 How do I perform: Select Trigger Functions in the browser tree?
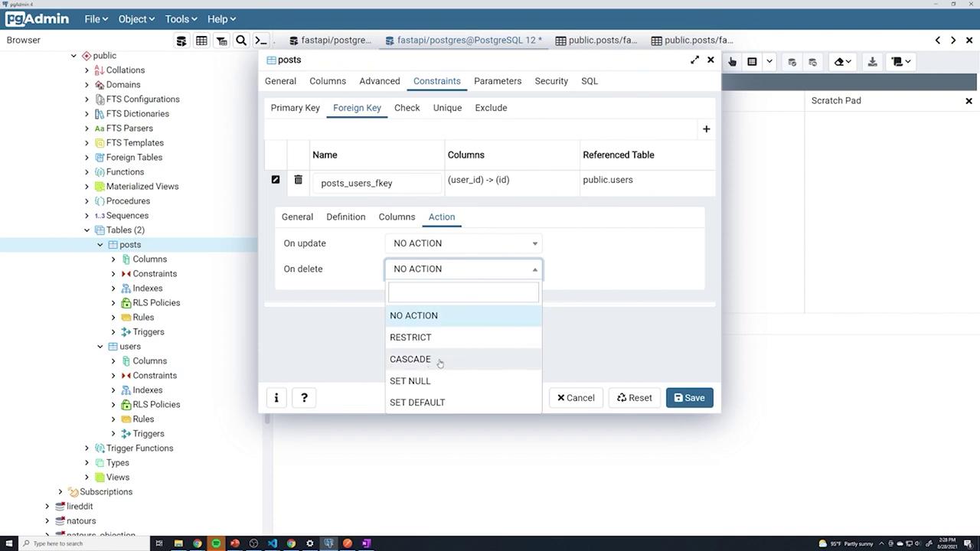[x=139, y=448]
